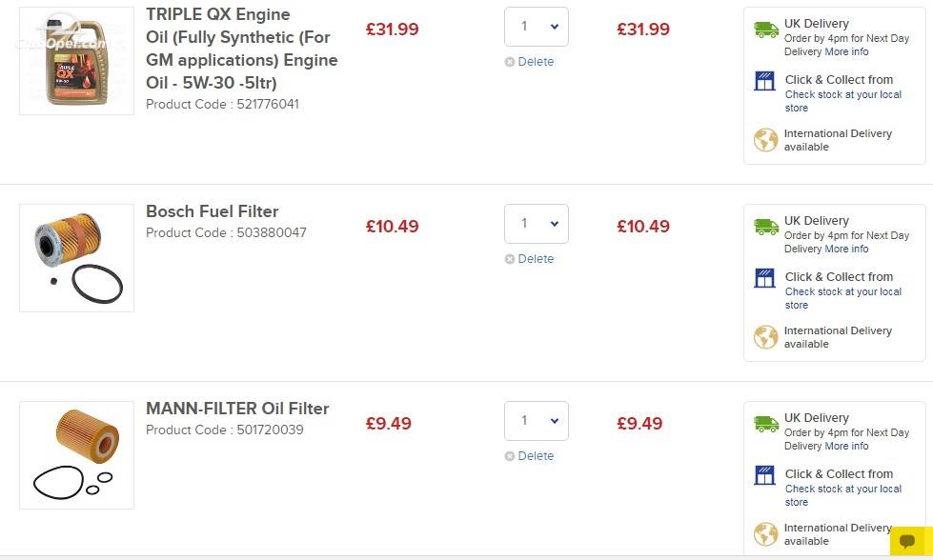
Task: View the Bosch Fuel Filter product image
Action: click(x=77, y=258)
